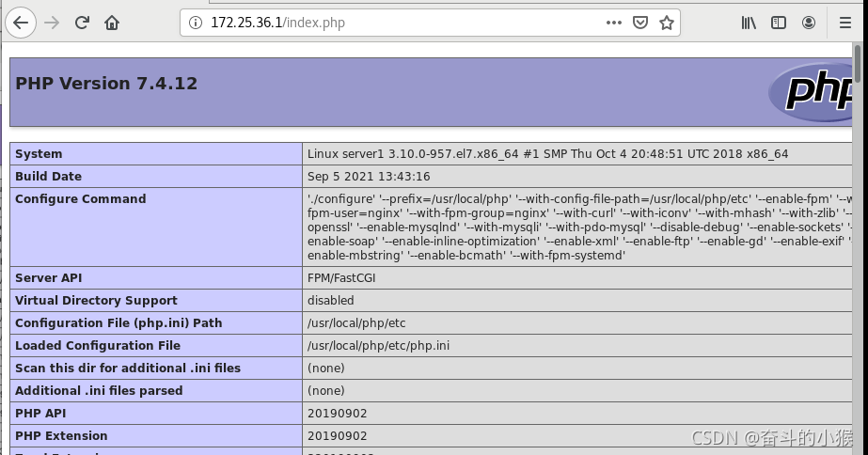This screenshot has width=868, height=455.
Task: Click the page vertical scrollbar thumb
Action: click(858, 64)
